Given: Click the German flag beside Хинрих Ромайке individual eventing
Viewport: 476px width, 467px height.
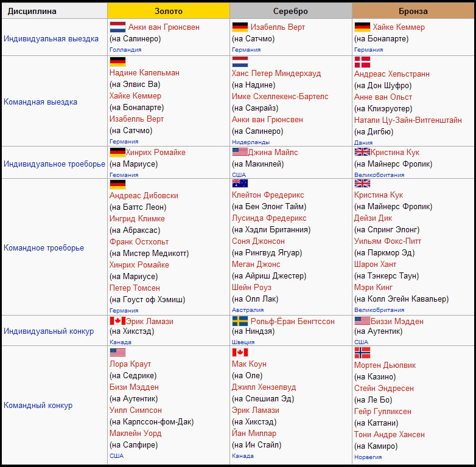Looking at the screenshot, I should [x=118, y=152].
